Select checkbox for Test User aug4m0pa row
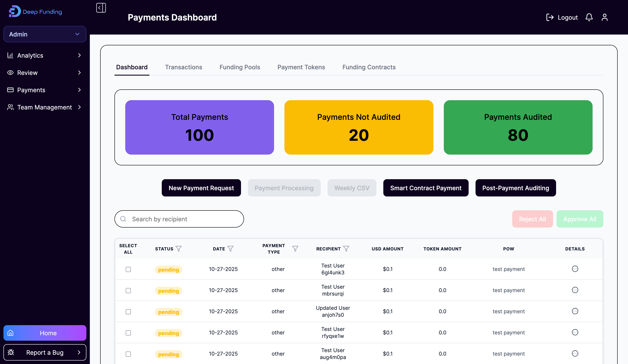 128,354
